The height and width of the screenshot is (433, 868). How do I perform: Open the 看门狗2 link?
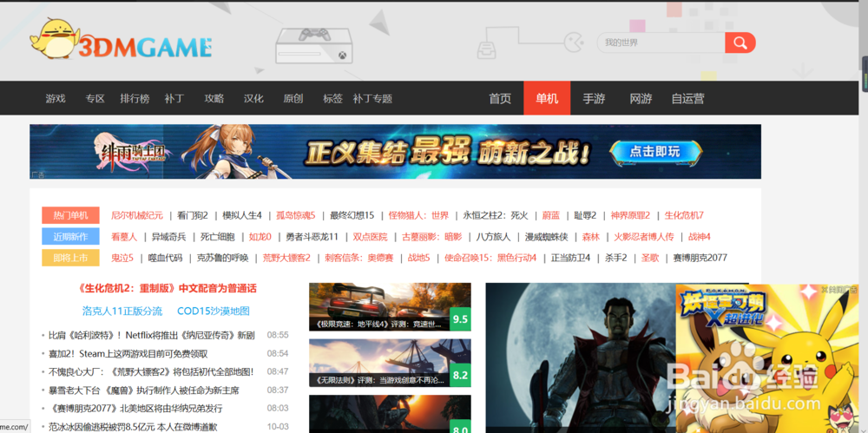click(x=193, y=215)
